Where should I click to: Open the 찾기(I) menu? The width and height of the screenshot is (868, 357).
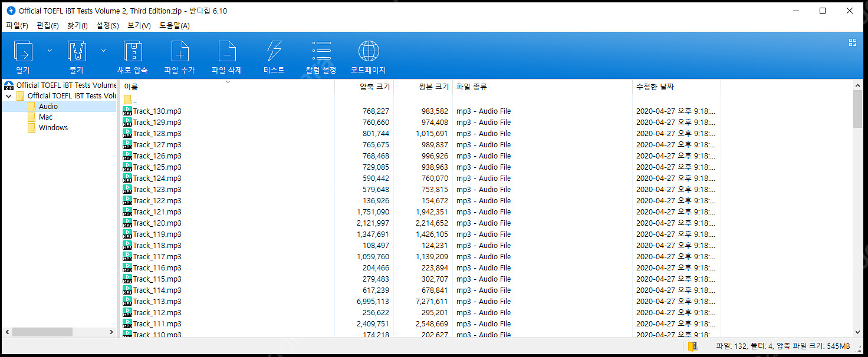77,25
